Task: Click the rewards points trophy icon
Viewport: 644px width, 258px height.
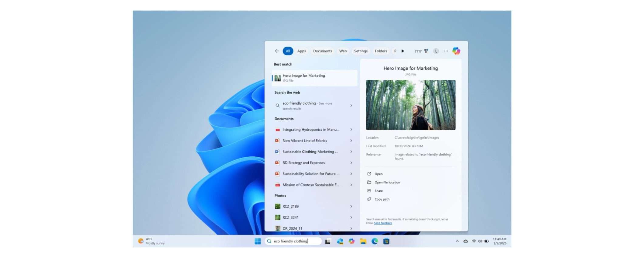Action: [426, 51]
